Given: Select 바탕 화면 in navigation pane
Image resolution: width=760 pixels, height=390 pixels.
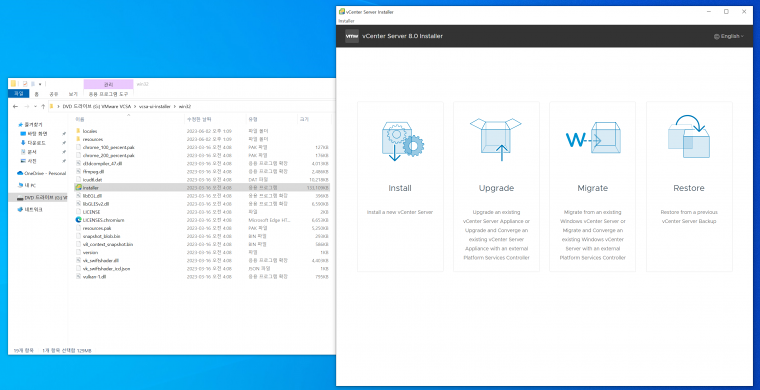Looking at the screenshot, I should coord(33,134).
